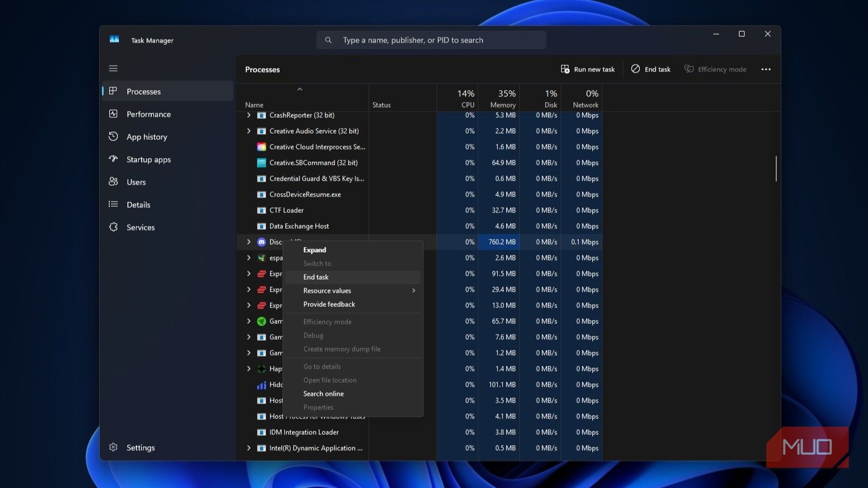Click the Run new task icon
The width and height of the screenshot is (868, 488).
[565, 69]
